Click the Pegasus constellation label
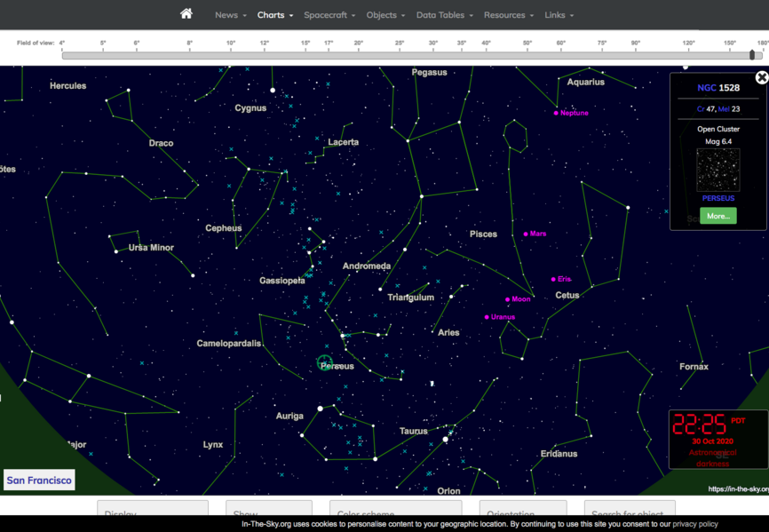Viewport: 769px width, 532px height. (429, 73)
